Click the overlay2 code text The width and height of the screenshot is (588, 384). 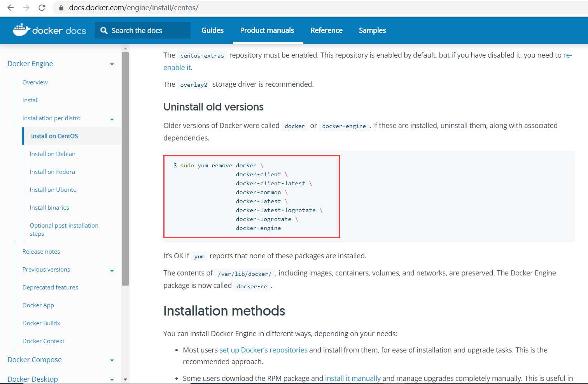(194, 85)
